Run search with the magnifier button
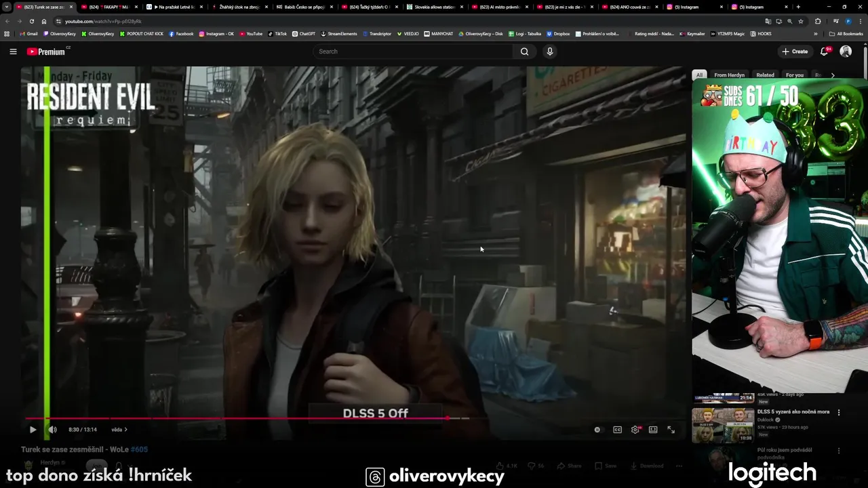868x488 pixels. click(524, 52)
